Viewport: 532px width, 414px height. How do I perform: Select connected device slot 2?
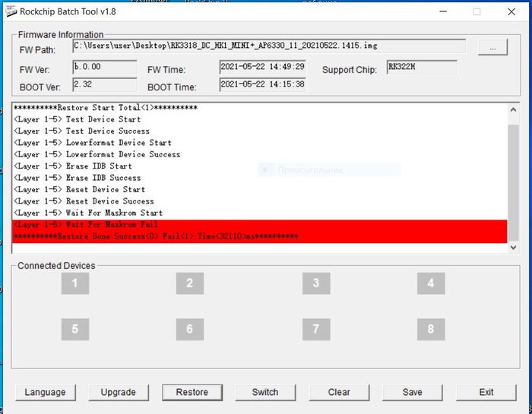point(189,283)
